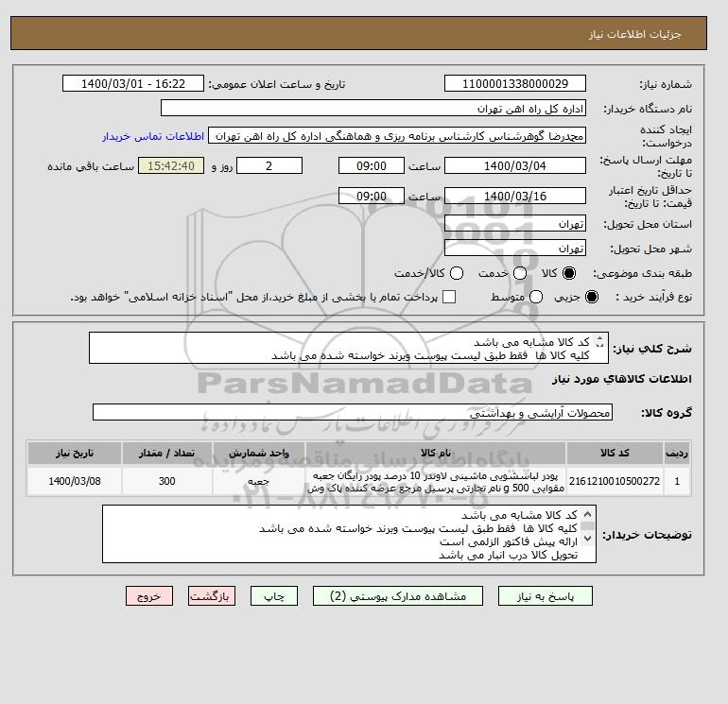Click the announcement date field 1400/03/01 - 16:22
Image resolution: width=728 pixels, height=704 pixels.
[x=133, y=83]
